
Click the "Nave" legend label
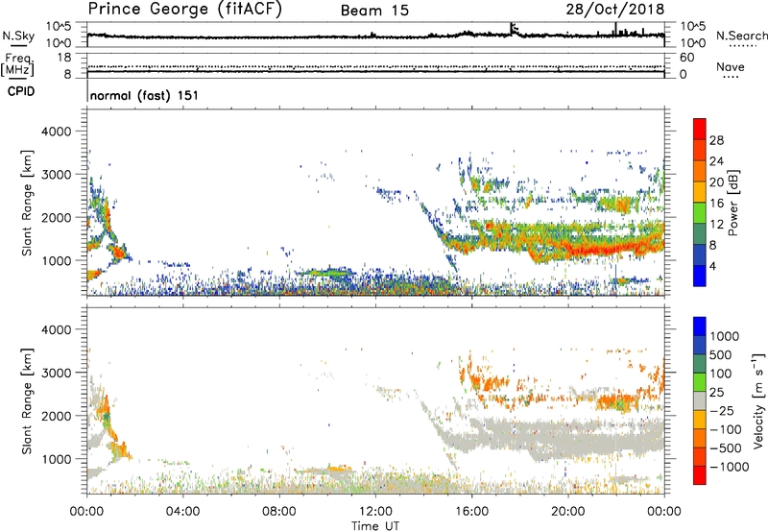click(x=731, y=66)
